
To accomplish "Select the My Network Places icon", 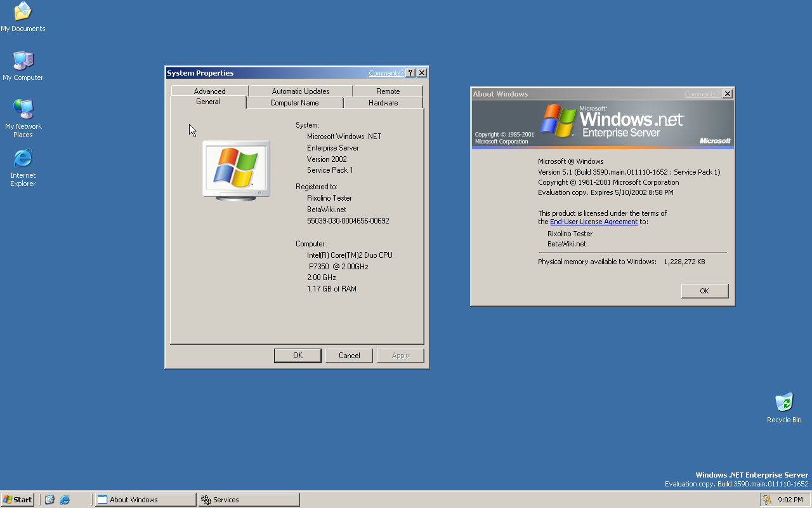I will pyautogui.click(x=23, y=119).
